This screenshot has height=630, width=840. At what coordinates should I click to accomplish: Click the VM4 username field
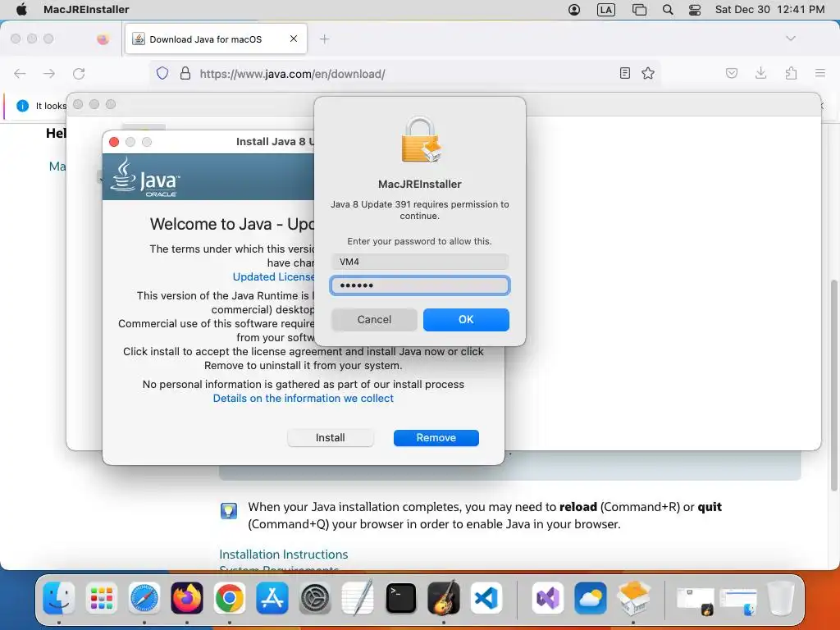point(419,262)
